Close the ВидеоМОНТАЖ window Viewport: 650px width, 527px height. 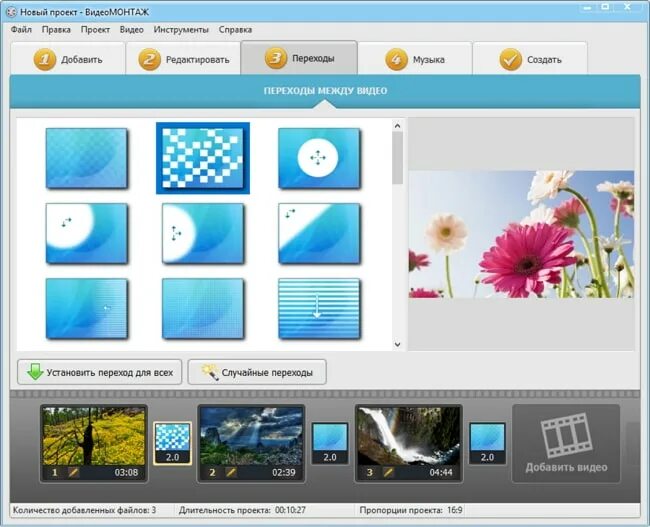point(628,7)
